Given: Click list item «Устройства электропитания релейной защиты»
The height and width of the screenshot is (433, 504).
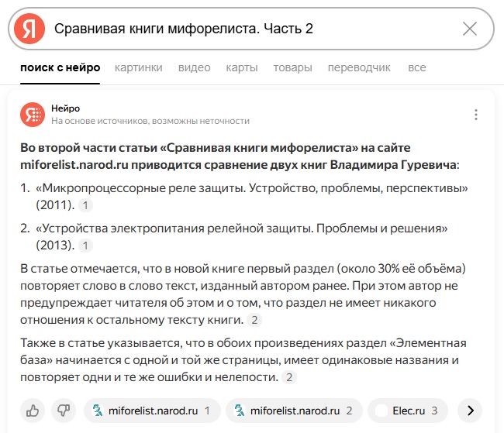Looking at the screenshot, I should 241,237.
